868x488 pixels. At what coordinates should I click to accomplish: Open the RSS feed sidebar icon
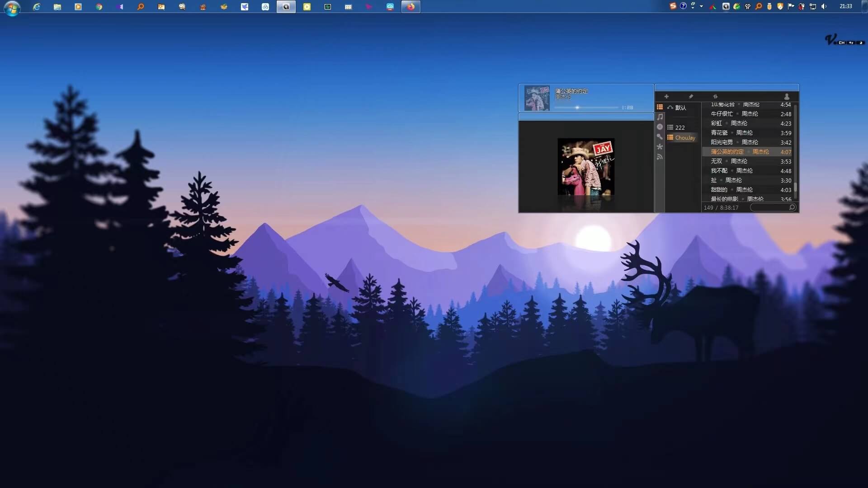(660, 157)
